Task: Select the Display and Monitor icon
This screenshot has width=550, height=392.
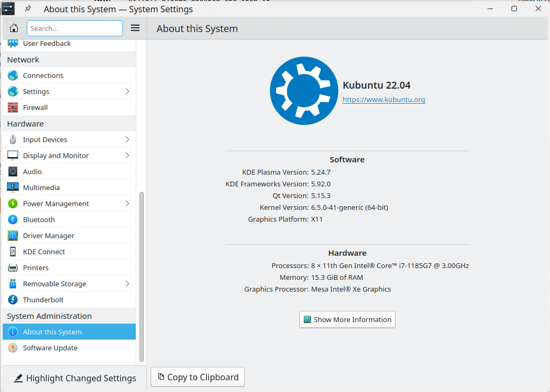Action: click(x=13, y=155)
